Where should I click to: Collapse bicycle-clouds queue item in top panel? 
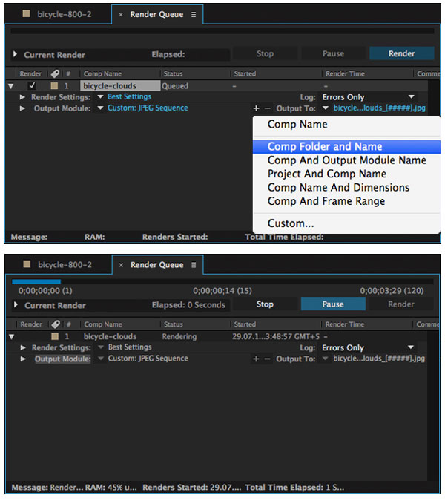pyautogui.click(x=11, y=86)
